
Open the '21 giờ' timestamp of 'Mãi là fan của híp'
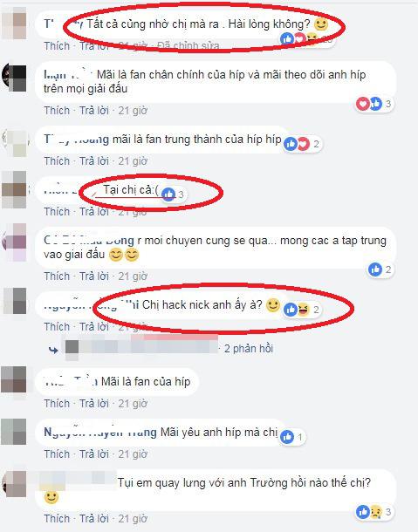(133, 404)
